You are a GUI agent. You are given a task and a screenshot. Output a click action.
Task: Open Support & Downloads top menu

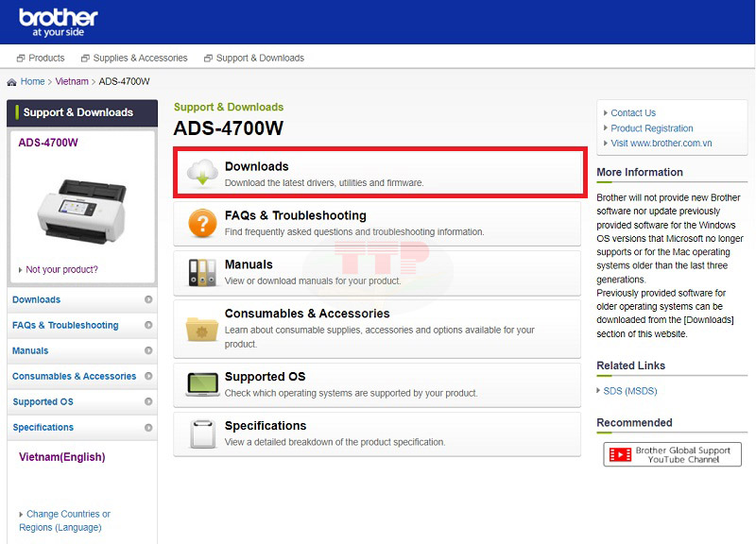[x=254, y=58]
